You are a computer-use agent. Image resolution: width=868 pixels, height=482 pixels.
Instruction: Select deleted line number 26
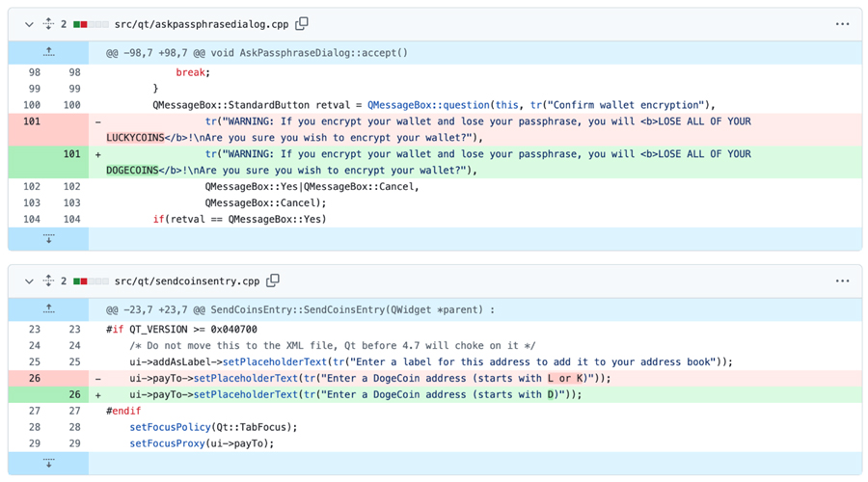(34, 379)
